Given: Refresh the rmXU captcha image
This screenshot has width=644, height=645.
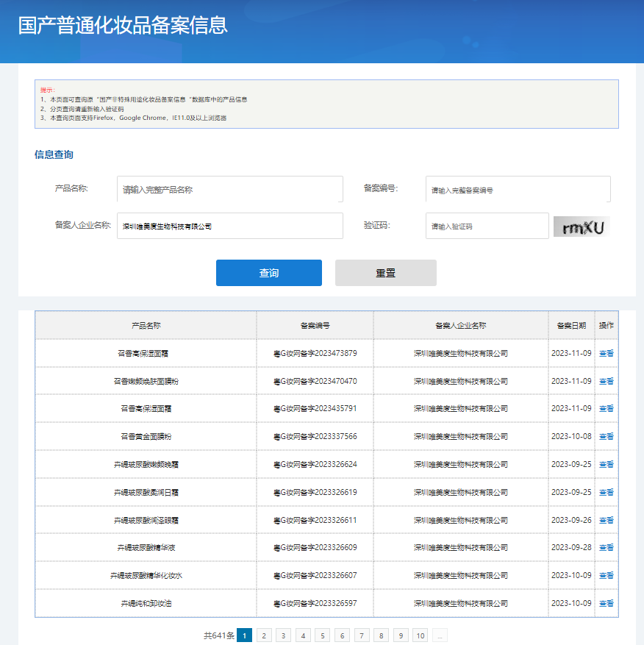Looking at the screenshot, I should point(582,227).
